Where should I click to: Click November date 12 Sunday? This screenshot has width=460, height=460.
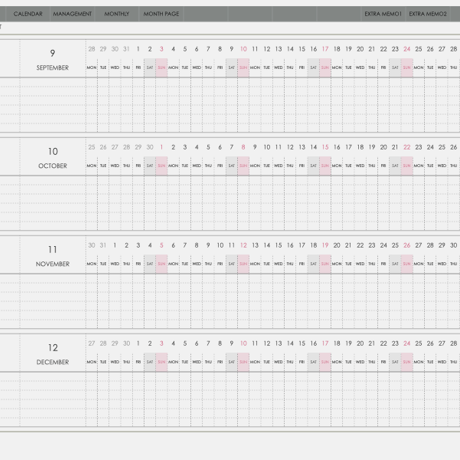(x=244, y=245)
